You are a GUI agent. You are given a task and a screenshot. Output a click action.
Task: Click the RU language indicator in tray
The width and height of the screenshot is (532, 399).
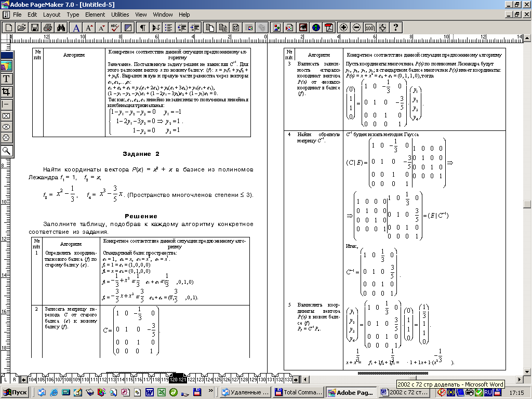click(488, 393)
